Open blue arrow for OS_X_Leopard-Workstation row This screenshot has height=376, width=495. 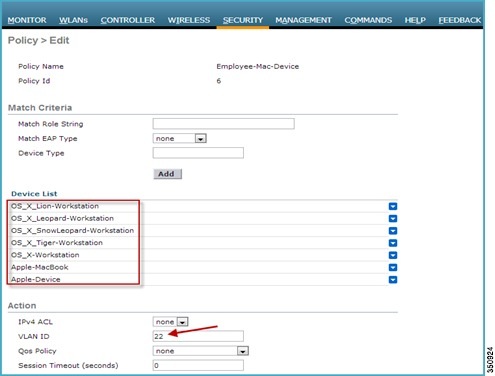pos(393,218)
